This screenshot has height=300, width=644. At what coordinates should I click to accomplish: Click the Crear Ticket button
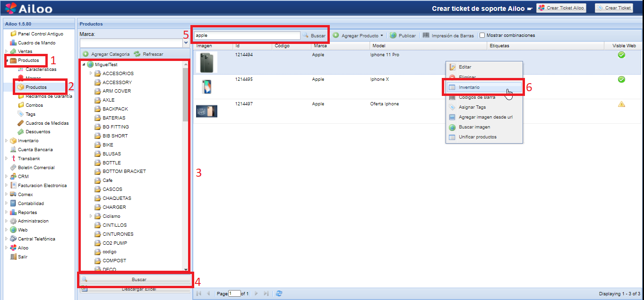pos(613,8)
